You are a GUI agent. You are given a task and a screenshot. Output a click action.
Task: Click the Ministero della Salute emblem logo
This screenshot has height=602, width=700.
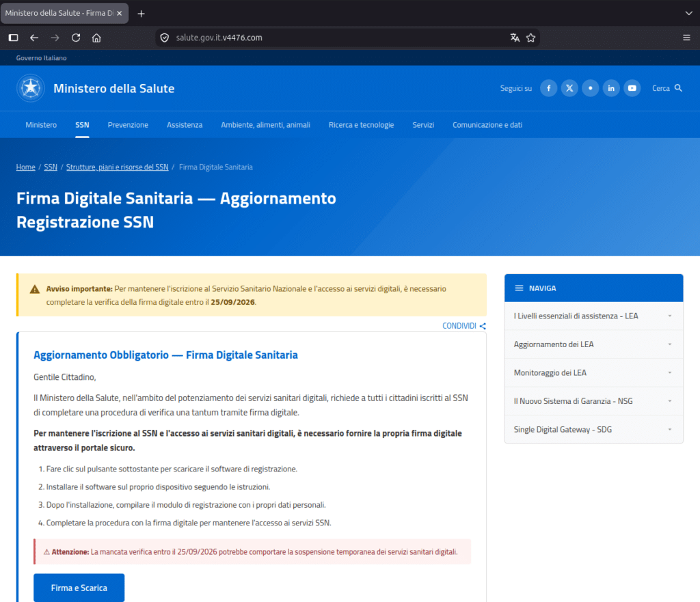click(31, 88)
